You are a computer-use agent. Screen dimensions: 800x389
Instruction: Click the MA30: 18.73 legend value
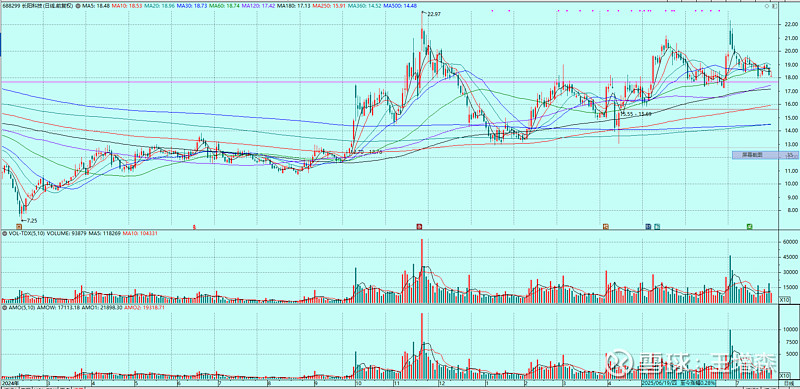click(192, 6)
